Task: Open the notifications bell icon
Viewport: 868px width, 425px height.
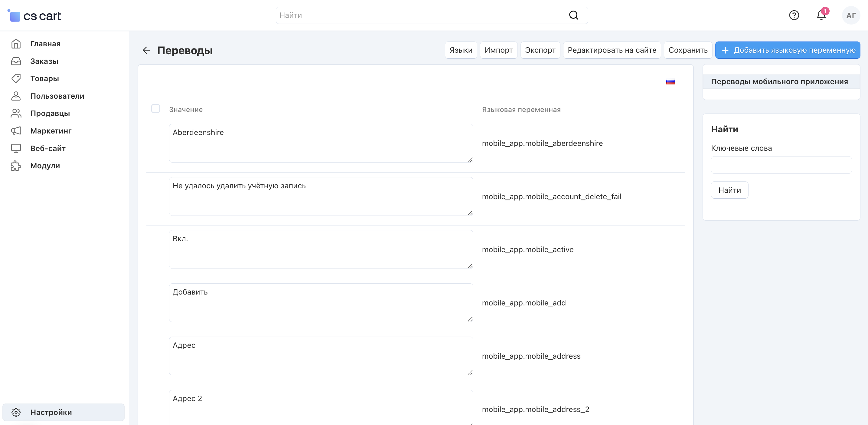Action: (x=821, y=15)
